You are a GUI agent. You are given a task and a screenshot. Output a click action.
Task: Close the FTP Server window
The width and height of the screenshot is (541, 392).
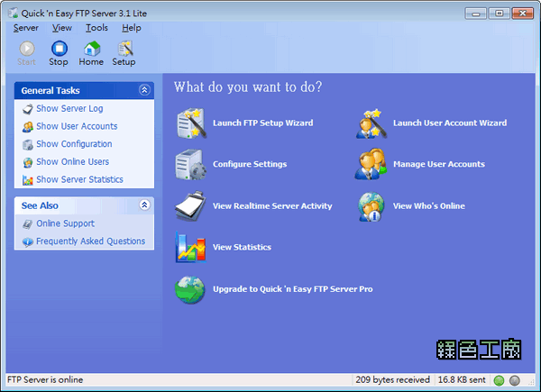click(x=523, y=14)
